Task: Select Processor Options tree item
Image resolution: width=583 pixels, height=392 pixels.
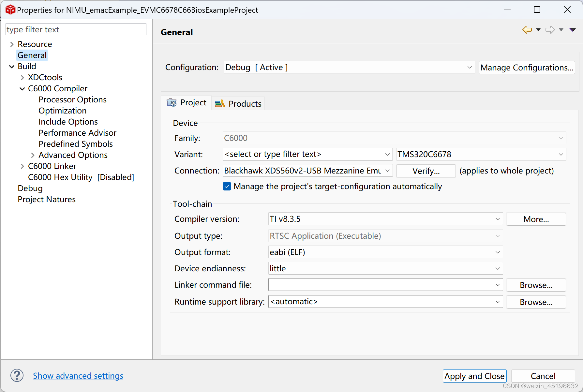Action: pos(72,99)
